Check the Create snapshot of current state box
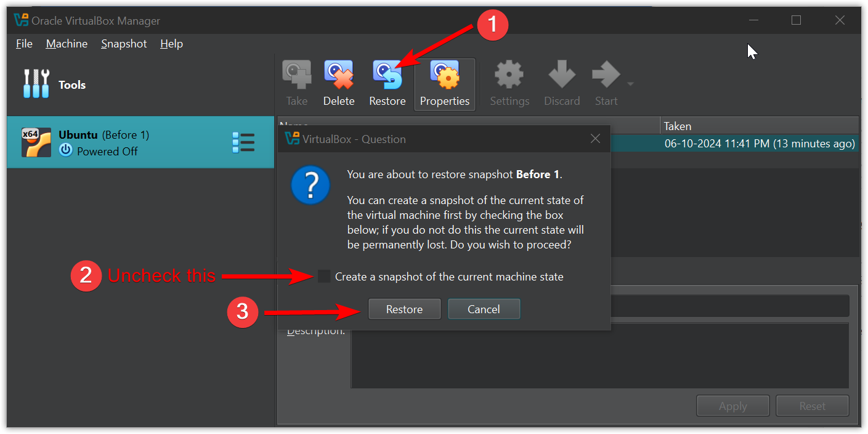This screenshot has height=434, width=868. click(324, 276)
